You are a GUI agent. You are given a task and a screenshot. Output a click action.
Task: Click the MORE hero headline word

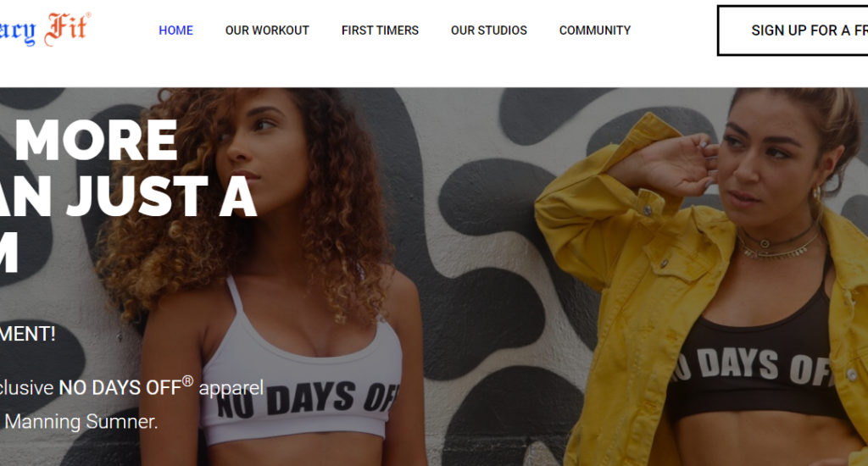coord(96,141)
